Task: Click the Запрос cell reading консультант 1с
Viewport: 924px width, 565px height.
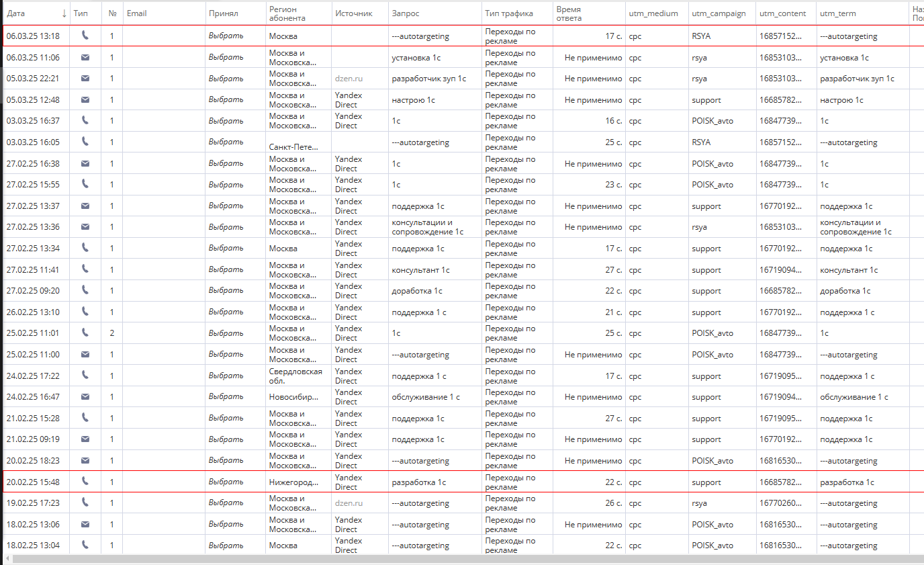Action: pyautogui.click(x=420, y=269)
